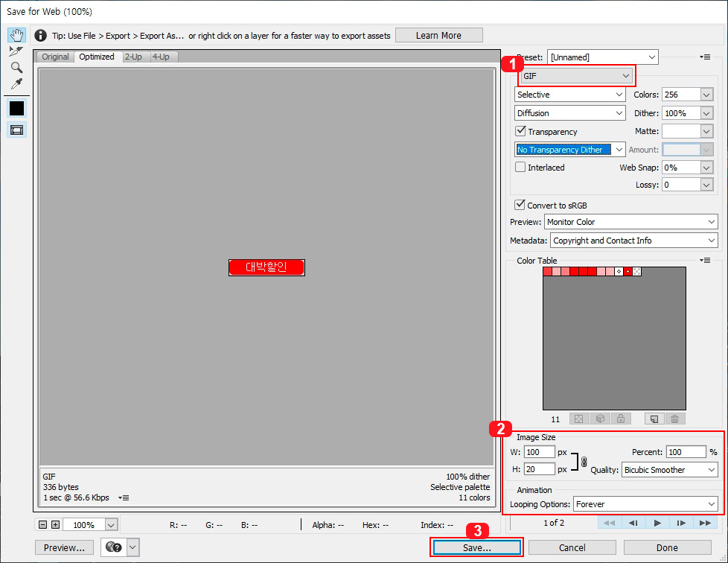Viewport: 728px width, 563px height.
Task: Select the Hand tool
Action: pos(16,35)
